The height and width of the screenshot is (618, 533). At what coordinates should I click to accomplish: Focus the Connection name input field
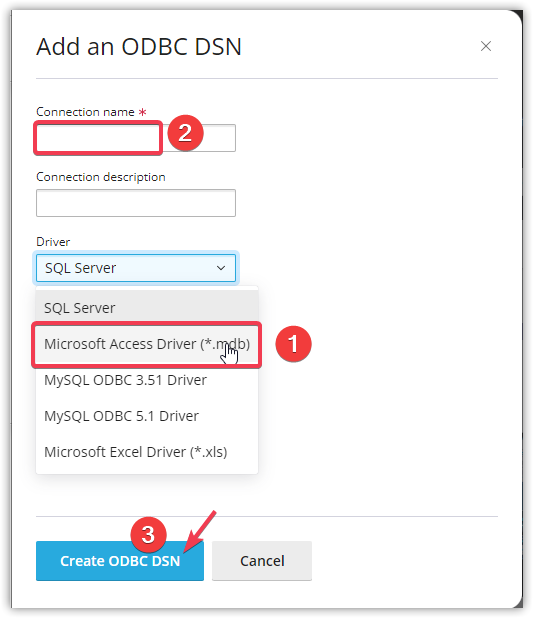pos(136,138)
